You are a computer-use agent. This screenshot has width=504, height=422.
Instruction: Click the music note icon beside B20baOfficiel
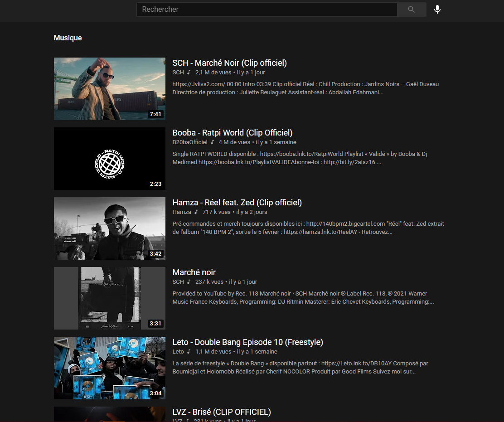click(213, 142)
